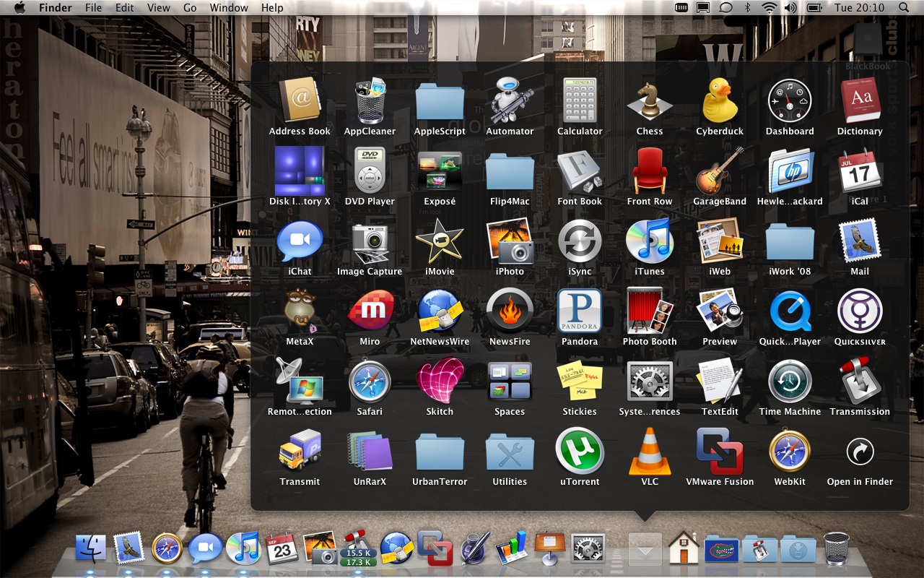Viewport: 924px width, 578px height.
Task: Open the Preview app
Action: click(720, 310)
